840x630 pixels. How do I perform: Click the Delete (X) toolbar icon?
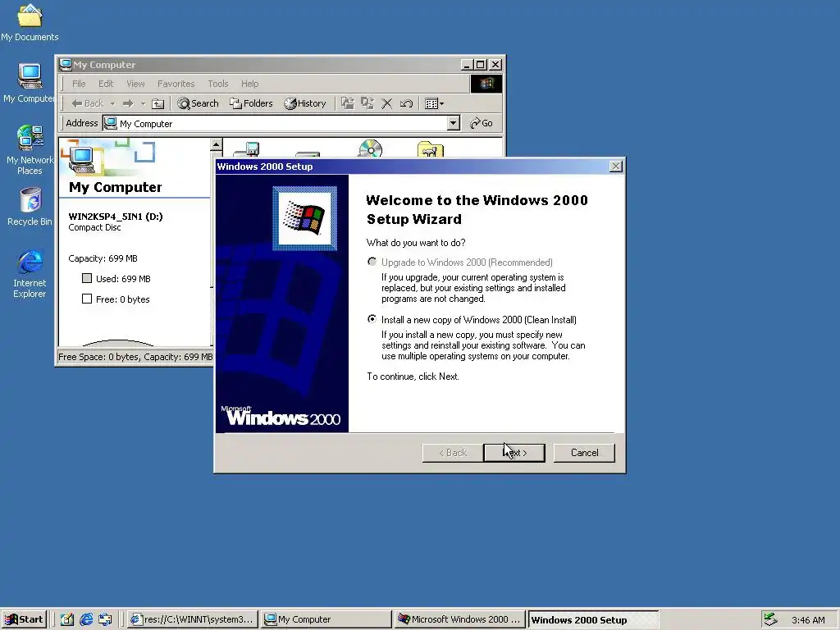click(387, 103)
